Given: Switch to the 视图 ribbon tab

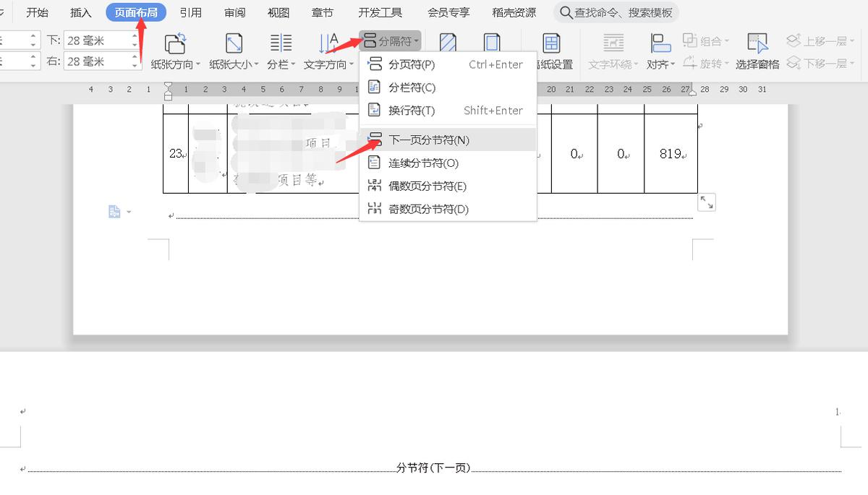Looking at the screenshot, I should (278, 12).
